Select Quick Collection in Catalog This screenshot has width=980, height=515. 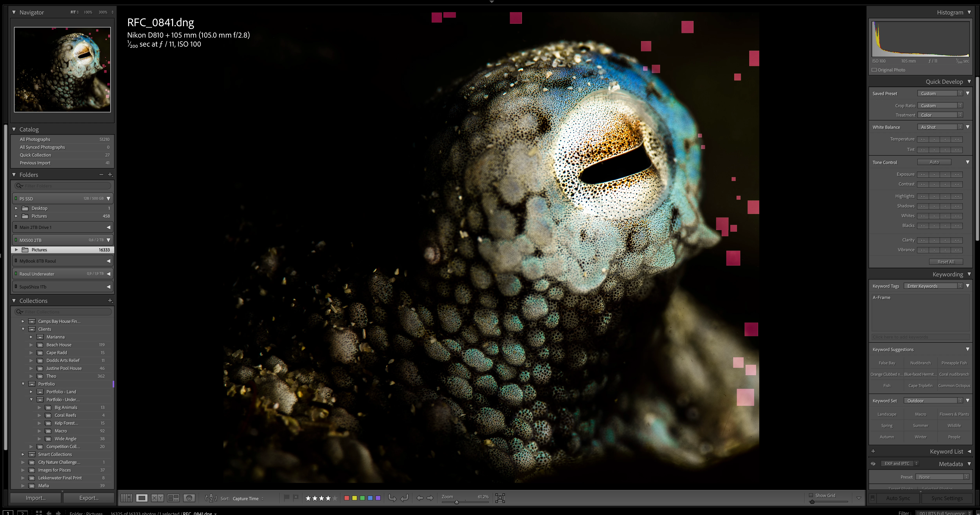coord(35,155)
